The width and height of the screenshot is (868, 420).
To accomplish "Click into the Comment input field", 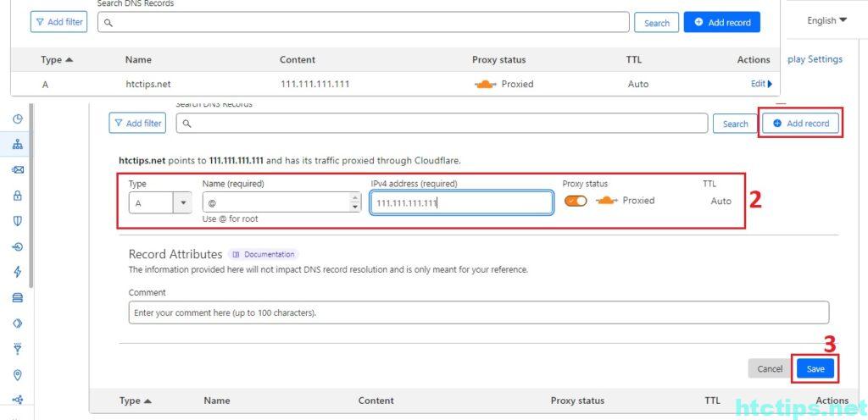I will point(478,312).
